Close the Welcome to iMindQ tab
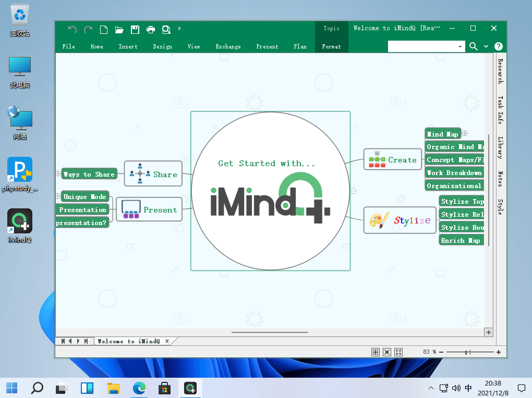 click(x=167, y=341)
